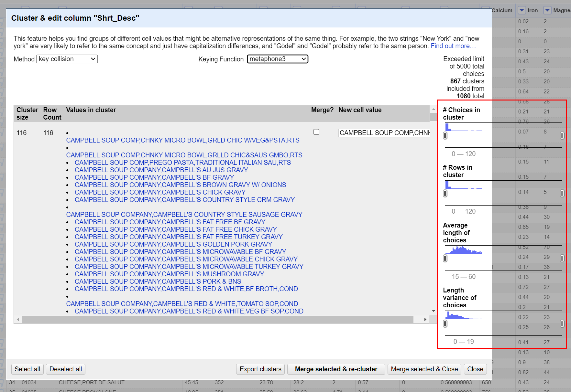Select value 'GRLLD CHIC&SAUS GMBO,RTS' cluster entry
571x392 pixels.
point(184,155)
